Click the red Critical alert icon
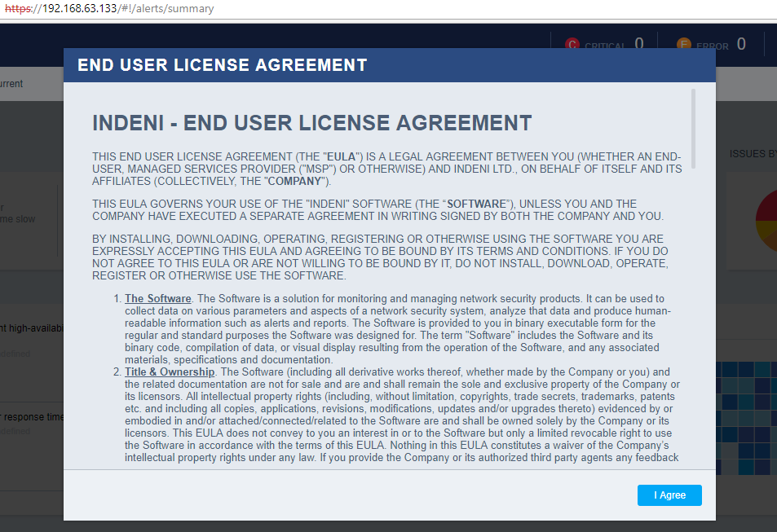Viewport: 777px width, 532px height. (572, 45)
